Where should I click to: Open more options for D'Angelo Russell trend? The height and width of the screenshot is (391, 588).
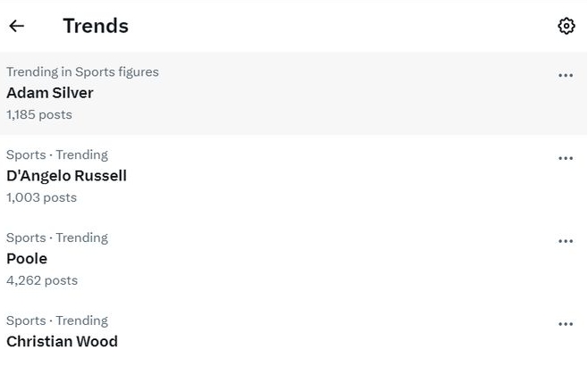[566, 159]
